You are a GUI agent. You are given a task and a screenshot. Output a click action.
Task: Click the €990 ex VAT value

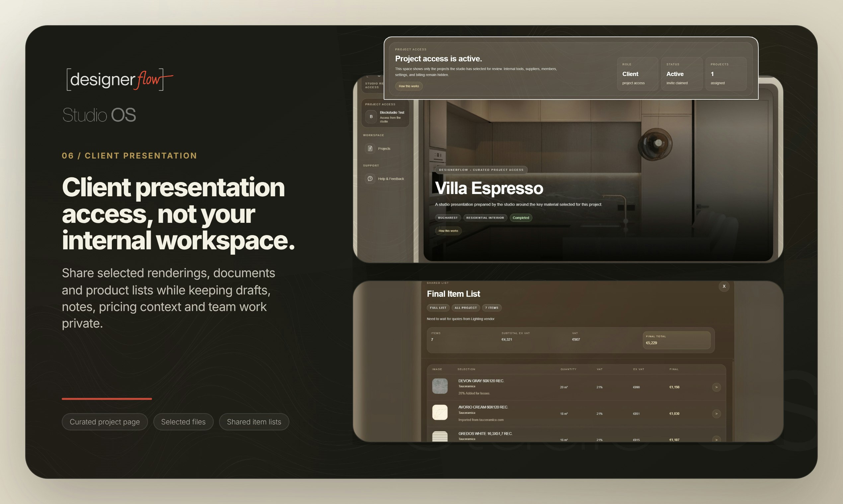pos(636,387)
